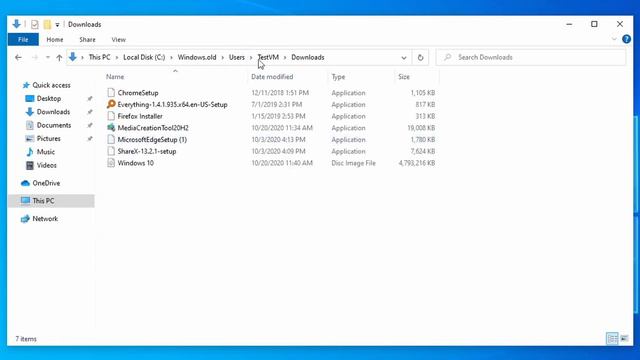Click the pin icon beside Documents

click(x=90, y=125)
